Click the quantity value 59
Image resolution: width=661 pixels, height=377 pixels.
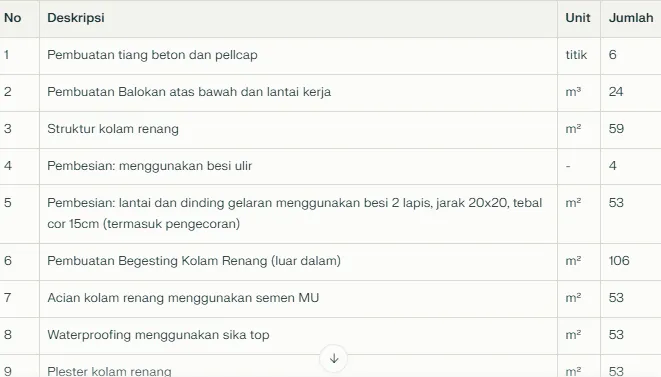pos(616,129)
